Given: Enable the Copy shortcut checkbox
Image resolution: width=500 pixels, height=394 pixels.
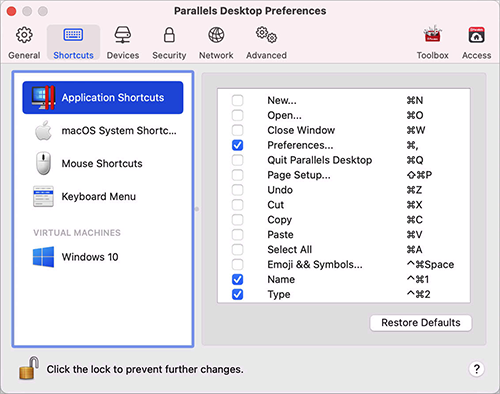Looking at the screenshot, I should (238, 220).
